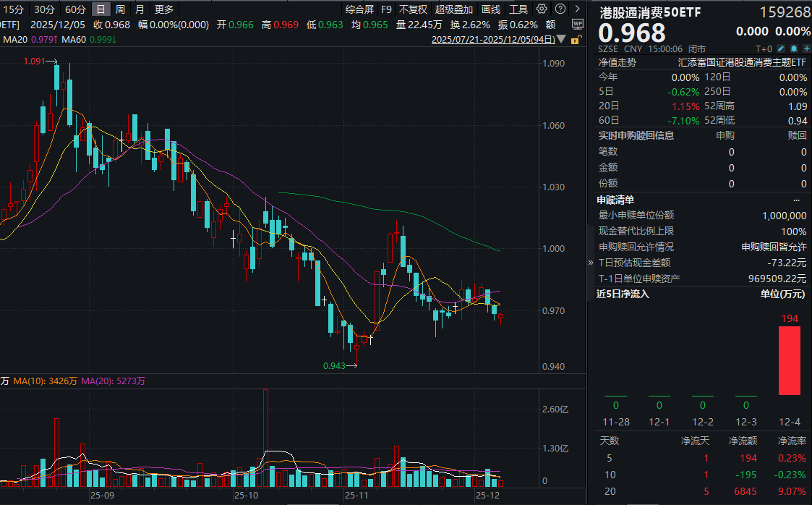Select the 60分 timeframe tab
This screenshot has width=812, height=505.
75,9
